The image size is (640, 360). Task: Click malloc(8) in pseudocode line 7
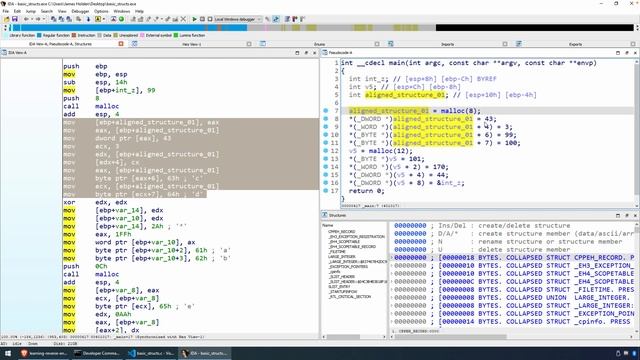click(460, 111)
